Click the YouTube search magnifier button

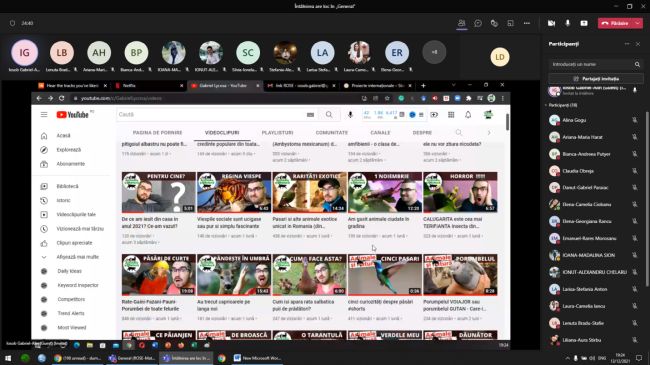329,114
